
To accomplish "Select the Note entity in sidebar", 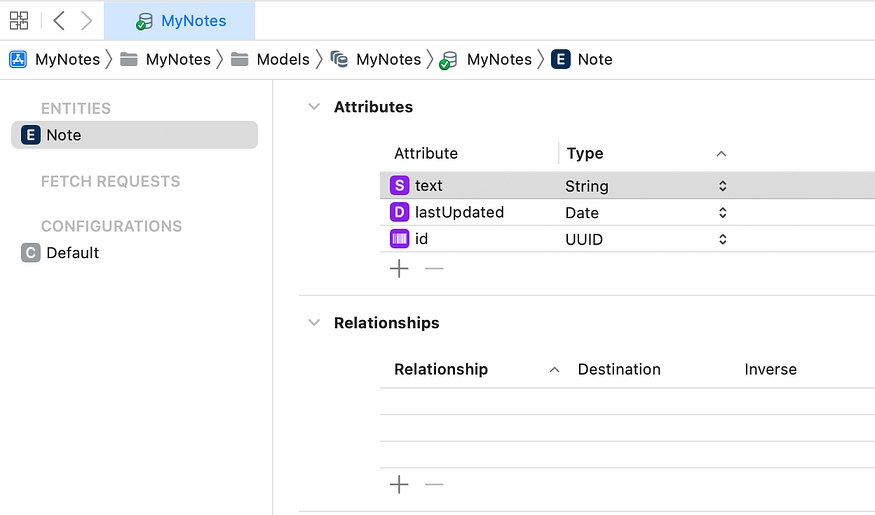I will [x=134, y=135].
